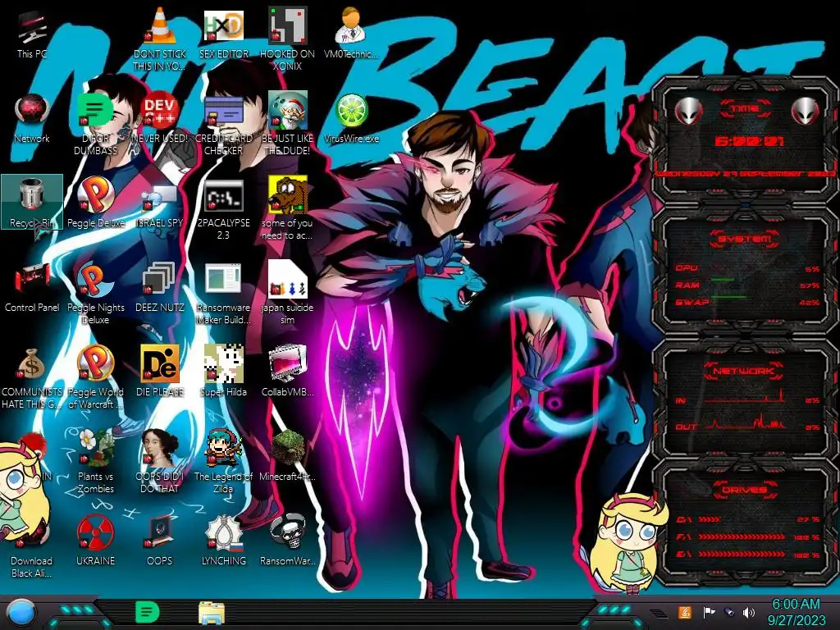Image resolution: width=840 pixels, height=630 pixels.
Task: Select the D FOR DUMBASS shortcut
Action: click(x=95, y=123)
